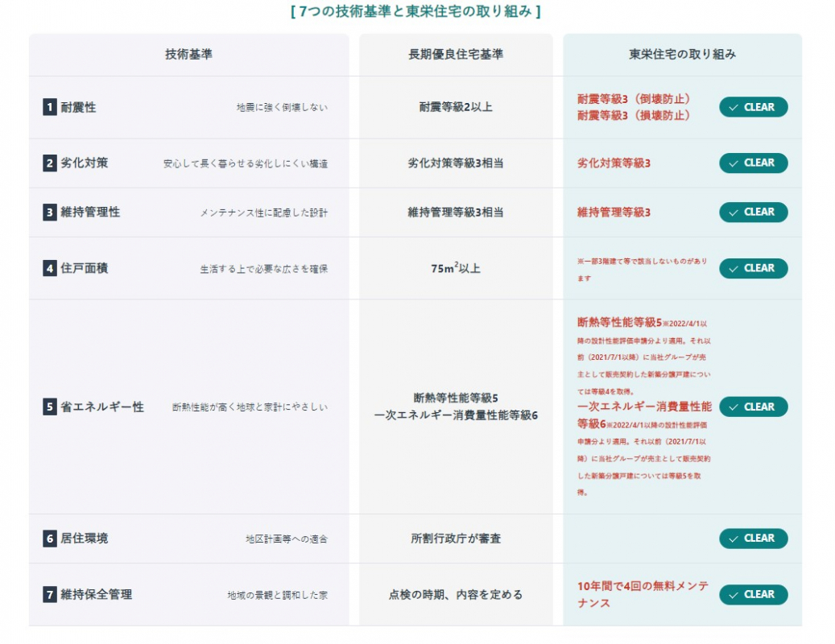Click the CLEAR button in the 居住環境 row
Viewport: 835px width, 644px height.
tap(753, 539)
